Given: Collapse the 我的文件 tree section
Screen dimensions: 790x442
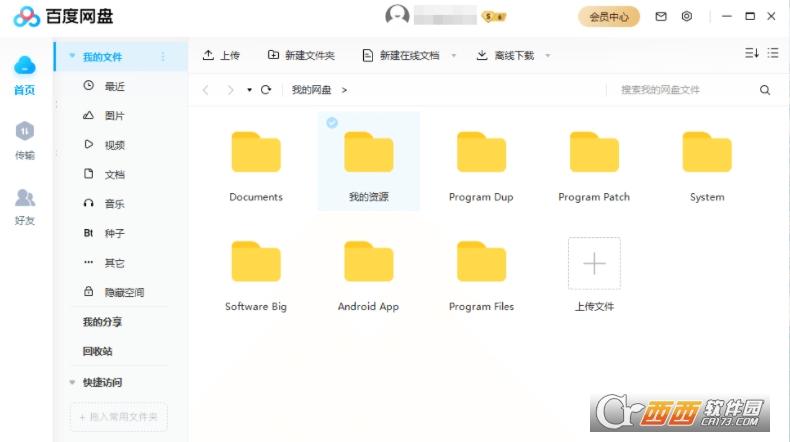Looking at the screenshot, I should pos(72,56).
